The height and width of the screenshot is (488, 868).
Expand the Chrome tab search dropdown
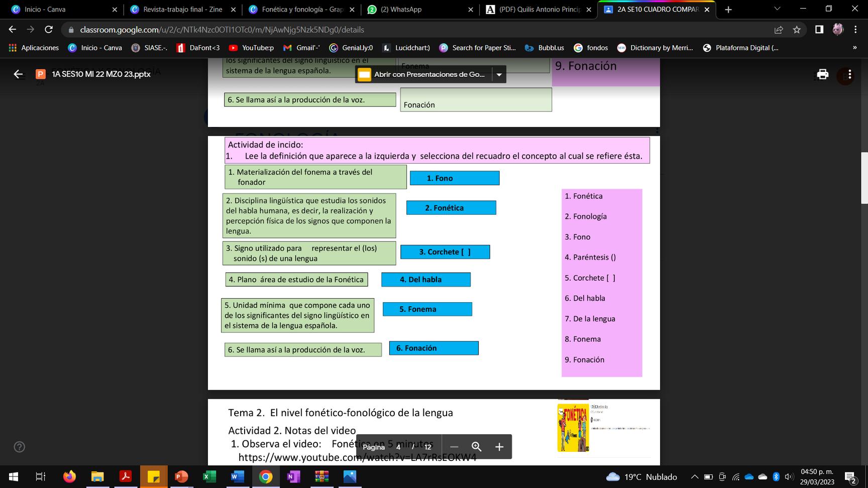click(x=778, y=9)
